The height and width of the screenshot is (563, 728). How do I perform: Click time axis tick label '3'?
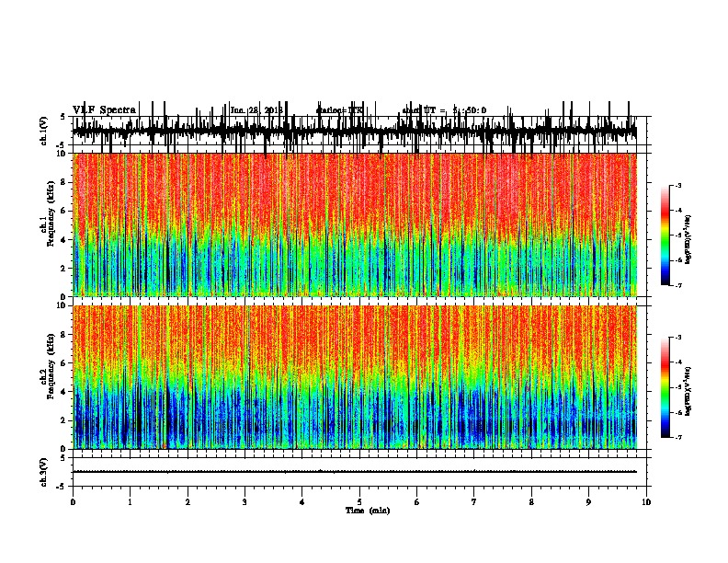tap(245, 502)
